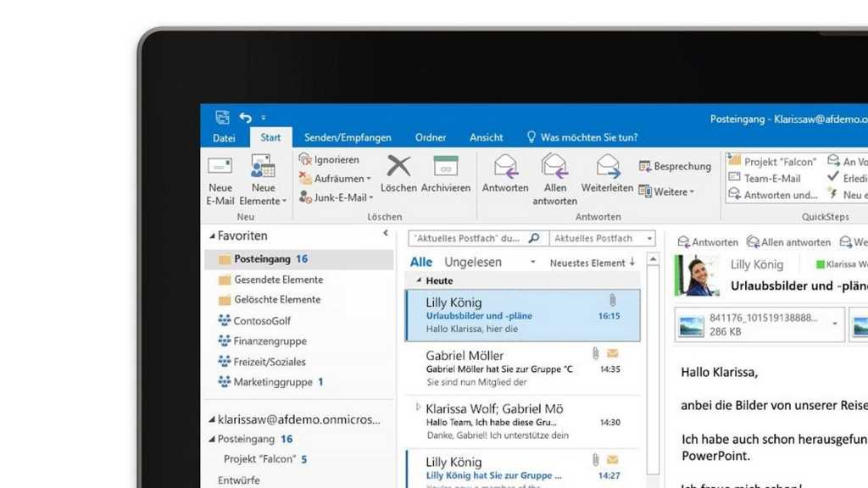Viewport: 868px width, 488px height.
Task: Reverse sort order arrow
Action: pos(632,263)
